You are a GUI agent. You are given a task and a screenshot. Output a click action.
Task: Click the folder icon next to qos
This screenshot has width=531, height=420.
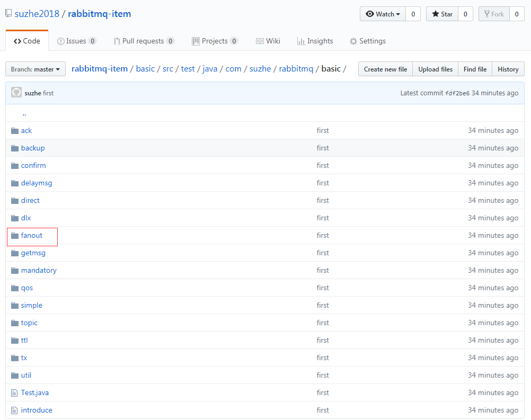tap(14, 288)
